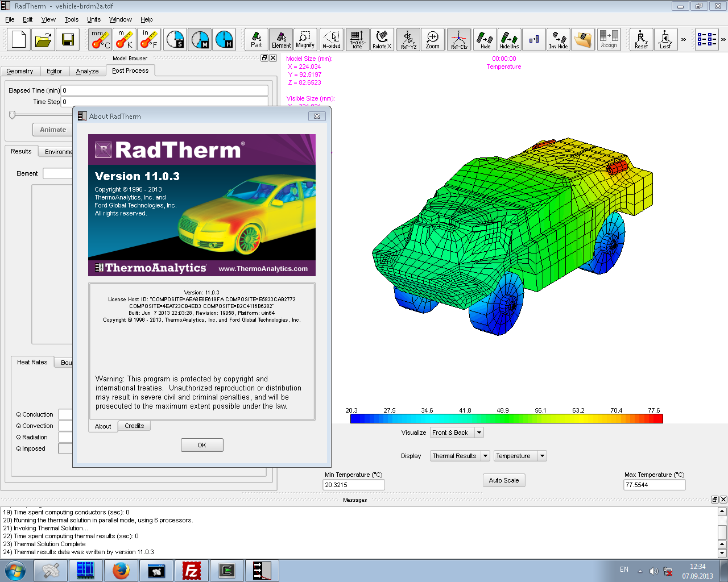728x582 pixels.
Task: Click the time step slider handle
Action: [12, 114]
